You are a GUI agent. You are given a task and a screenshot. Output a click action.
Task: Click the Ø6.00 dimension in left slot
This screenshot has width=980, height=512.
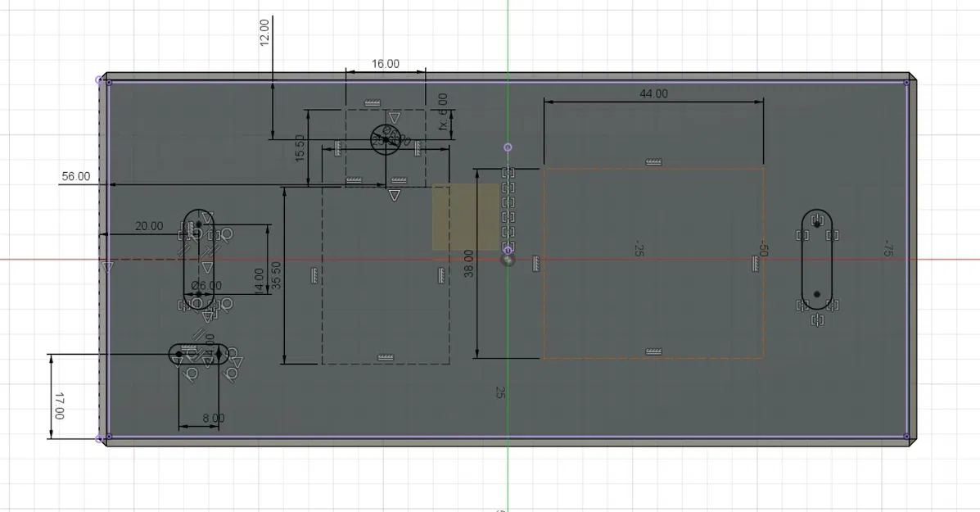[x=206, y=286]
